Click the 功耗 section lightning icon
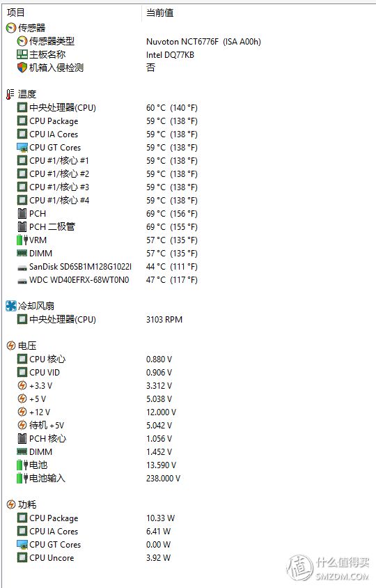The width and height of the screenshot is (376, 588). (11, 505)
